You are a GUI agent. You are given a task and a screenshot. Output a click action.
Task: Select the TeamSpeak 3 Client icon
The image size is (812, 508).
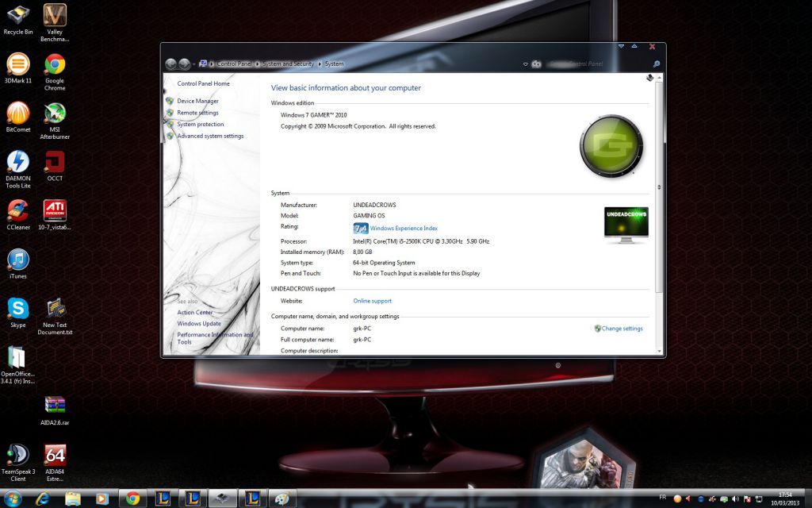coord(18,463)
